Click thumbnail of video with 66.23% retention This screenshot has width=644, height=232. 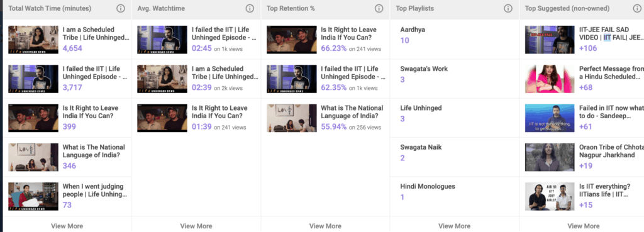pyautogui.click(x=292, y=40)
